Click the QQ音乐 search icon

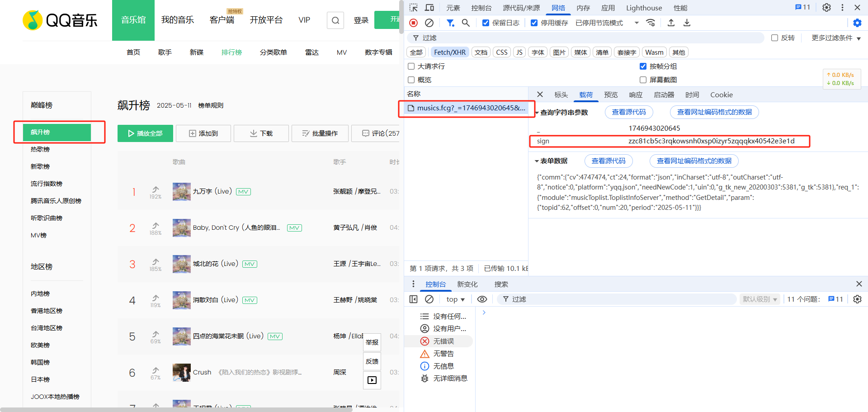point(335,20)
